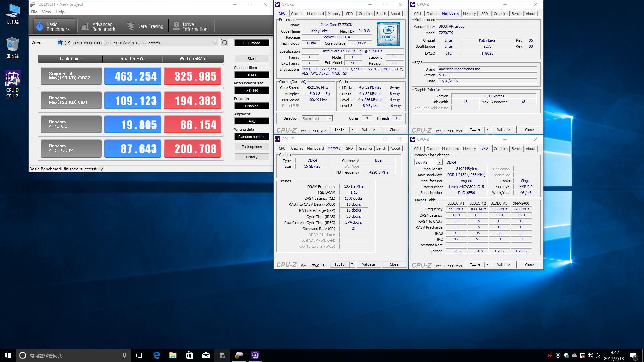Click the drive refresh icon button
This screenshot has width=644, height=362.
(x=225, y=43)
